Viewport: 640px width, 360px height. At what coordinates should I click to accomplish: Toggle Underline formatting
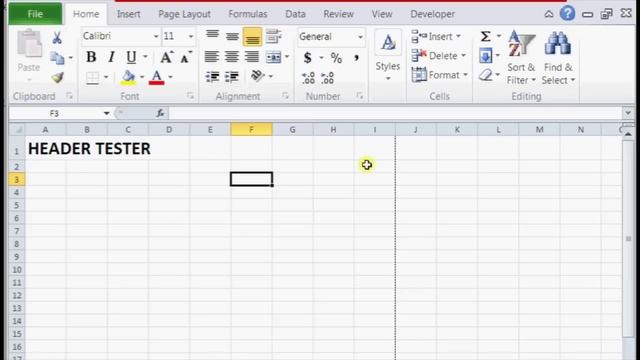(131, 57)
